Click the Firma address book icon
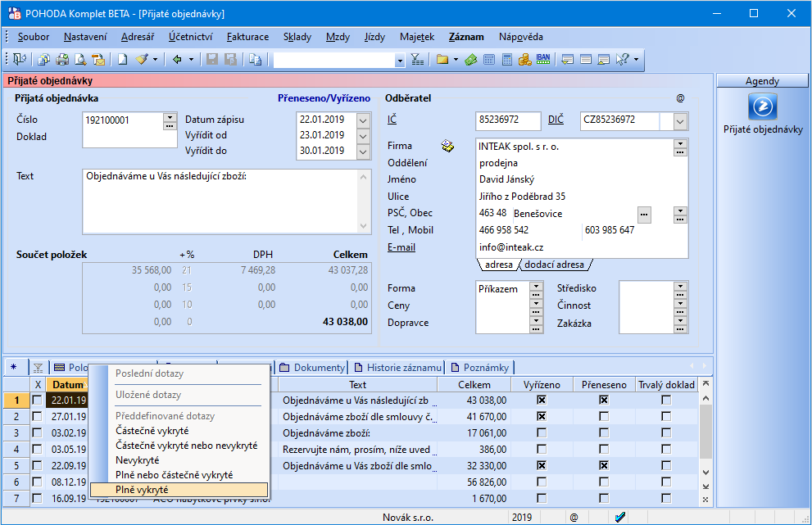The height and width of the screenshot is (525, 812). (x=447, y=147)
